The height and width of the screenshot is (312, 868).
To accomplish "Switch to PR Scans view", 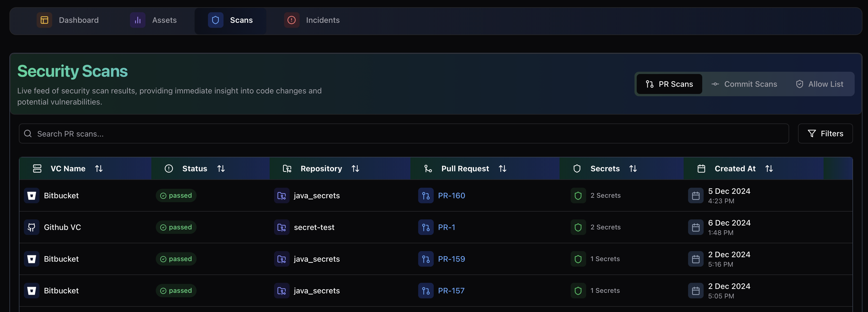I will (x=669, y=84).
